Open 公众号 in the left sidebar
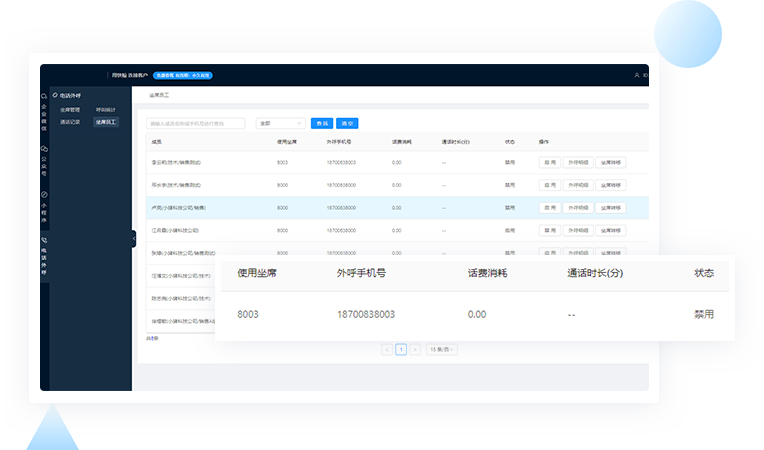 [44, 158]
